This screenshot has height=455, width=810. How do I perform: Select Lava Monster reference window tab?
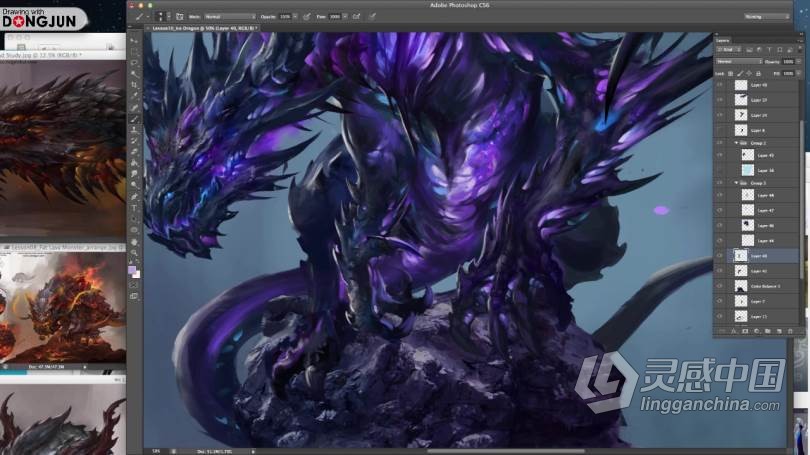63,247
